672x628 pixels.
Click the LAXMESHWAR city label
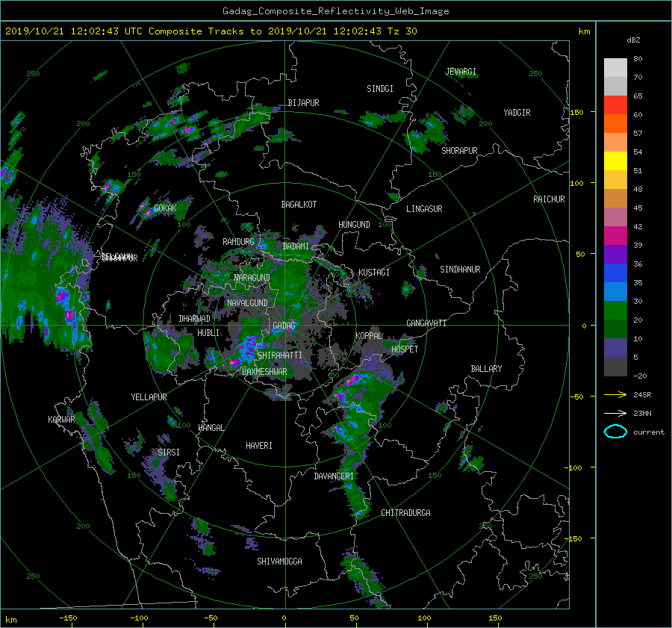[264, 372]
